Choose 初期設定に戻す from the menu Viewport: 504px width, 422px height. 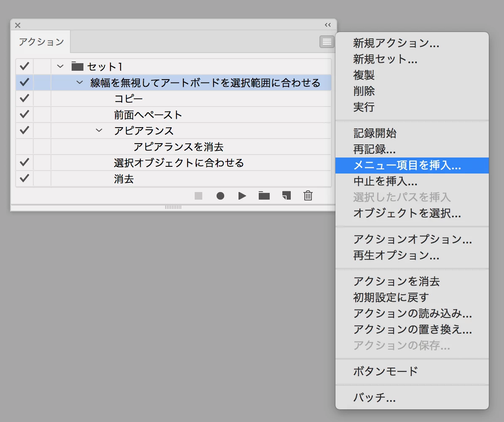(412, 297)
